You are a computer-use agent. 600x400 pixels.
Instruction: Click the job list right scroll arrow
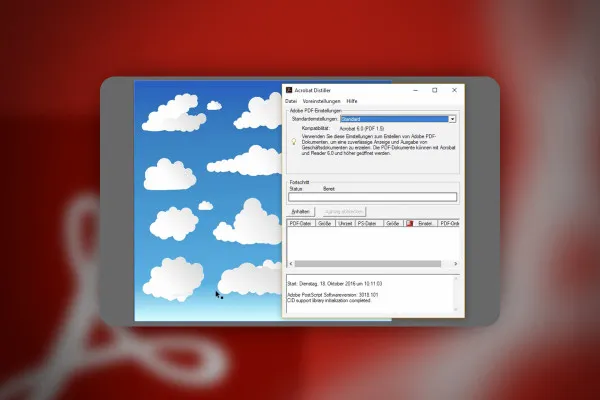455,263
